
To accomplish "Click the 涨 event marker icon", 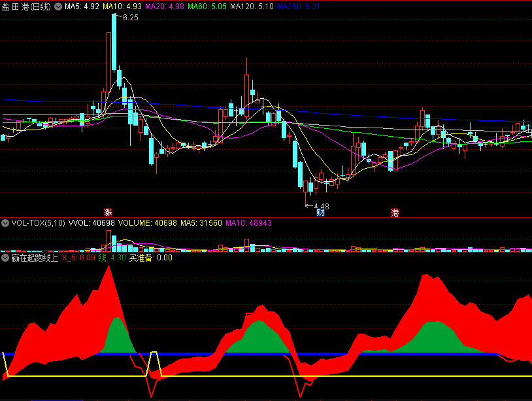I will coord(108,213).
